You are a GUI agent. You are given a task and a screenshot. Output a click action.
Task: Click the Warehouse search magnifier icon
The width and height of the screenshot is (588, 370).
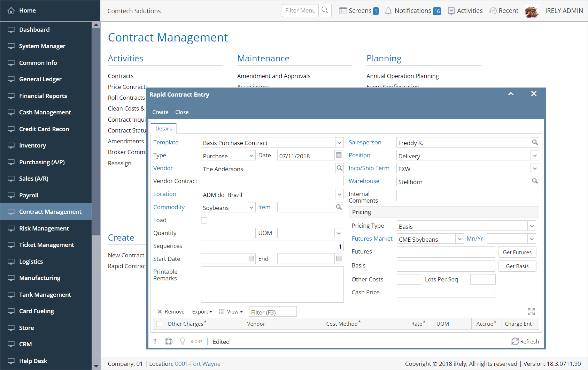point(535,181)
